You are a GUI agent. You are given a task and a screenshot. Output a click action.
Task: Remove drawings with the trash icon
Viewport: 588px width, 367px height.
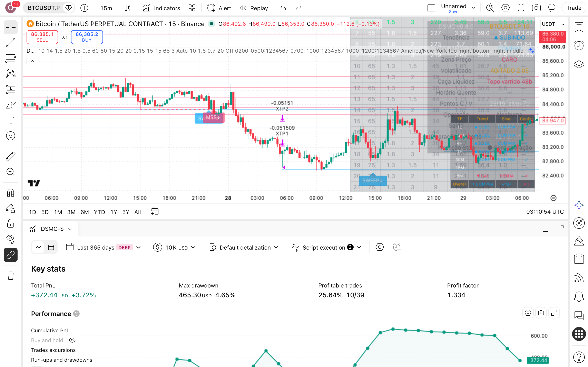10,275
